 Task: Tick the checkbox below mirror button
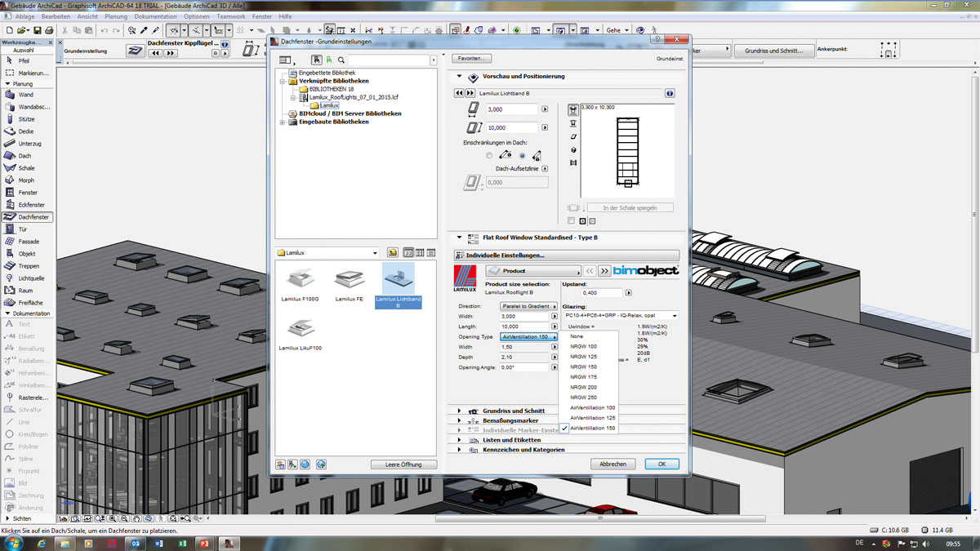571,221
